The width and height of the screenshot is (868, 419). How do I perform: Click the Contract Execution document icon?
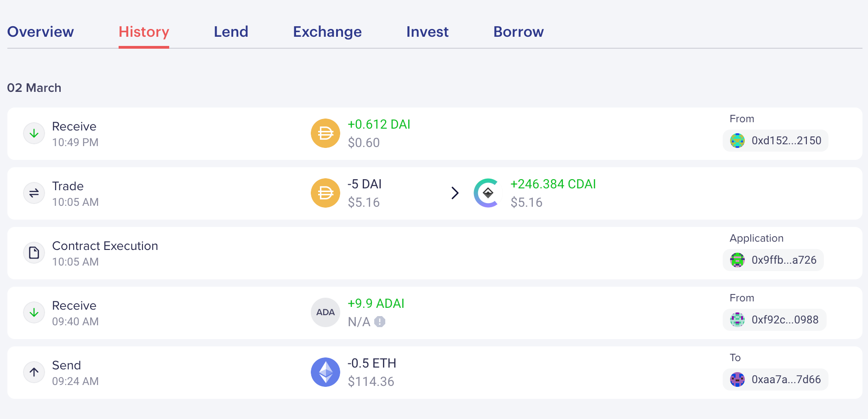point(34,253)
